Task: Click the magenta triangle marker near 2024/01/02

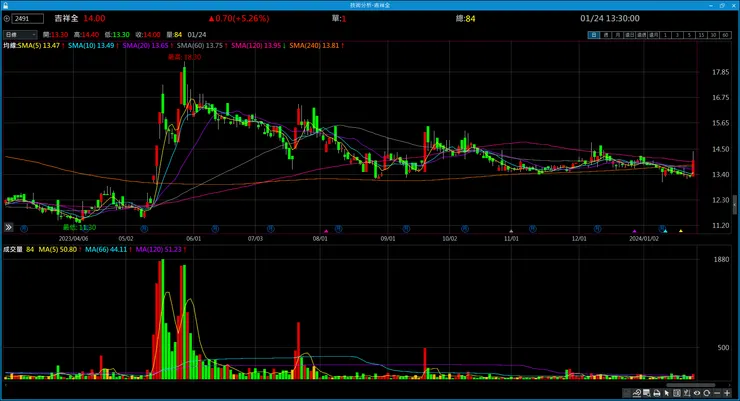Action: coord(635,231)
